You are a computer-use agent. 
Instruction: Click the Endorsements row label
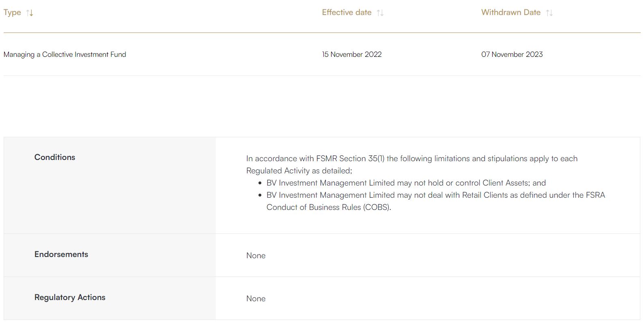click(x=61, y=255)
